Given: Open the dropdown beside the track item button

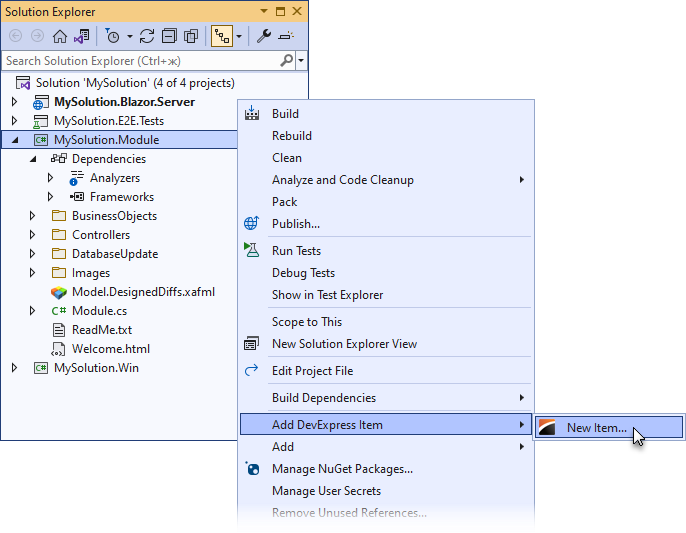Looking at the screenshot, I should click(x=239, y=37).
